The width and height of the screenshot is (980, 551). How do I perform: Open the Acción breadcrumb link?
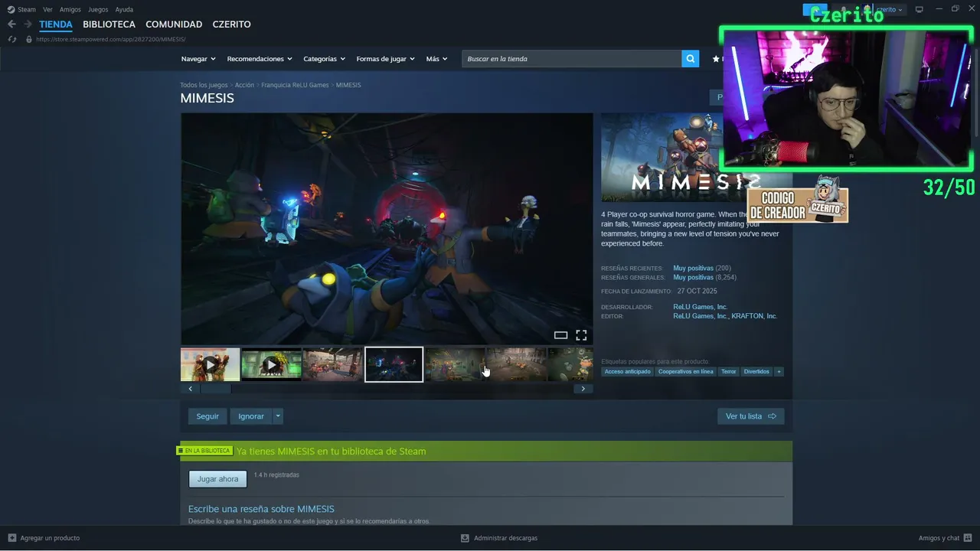(x=244, y=85)
